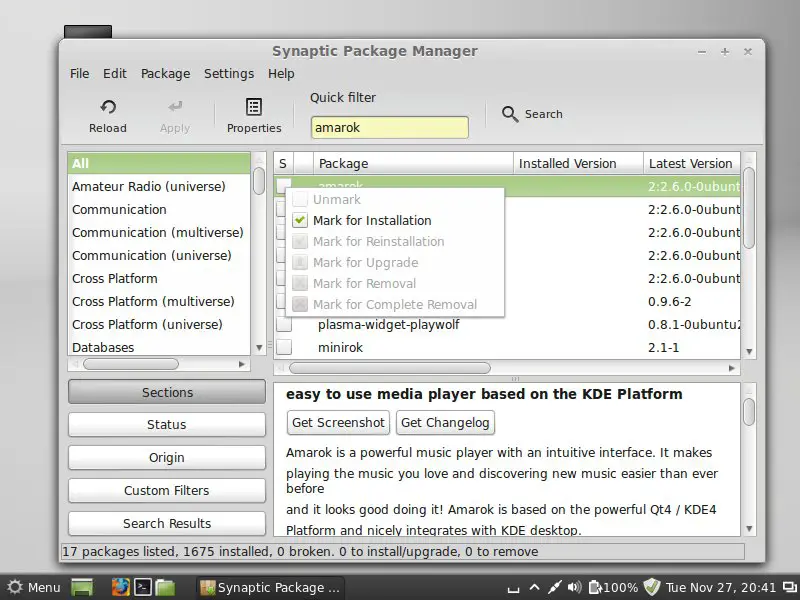Click the package list scroll-right arrow

click(x=732, y=368)
